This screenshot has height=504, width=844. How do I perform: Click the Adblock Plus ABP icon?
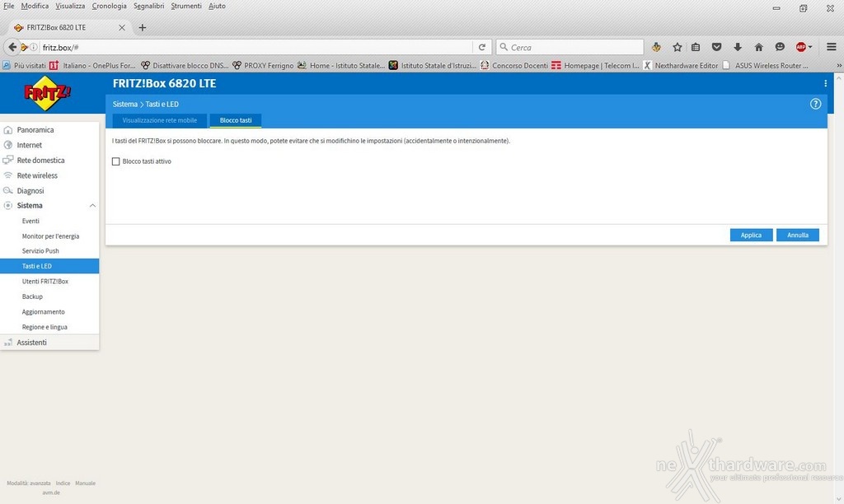click(801, 47)
